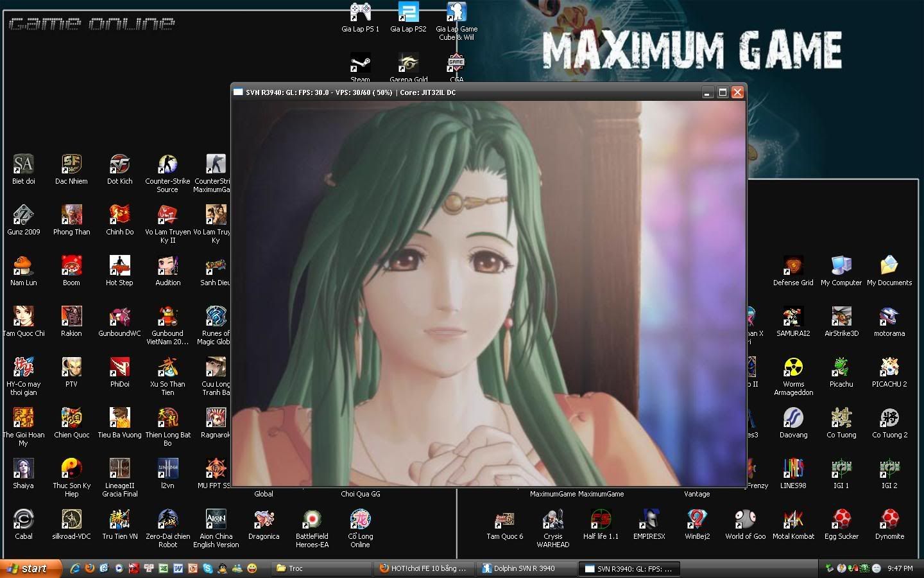
Task: Open the Tam Quoc 6 icon
Action: pos(504,520)
